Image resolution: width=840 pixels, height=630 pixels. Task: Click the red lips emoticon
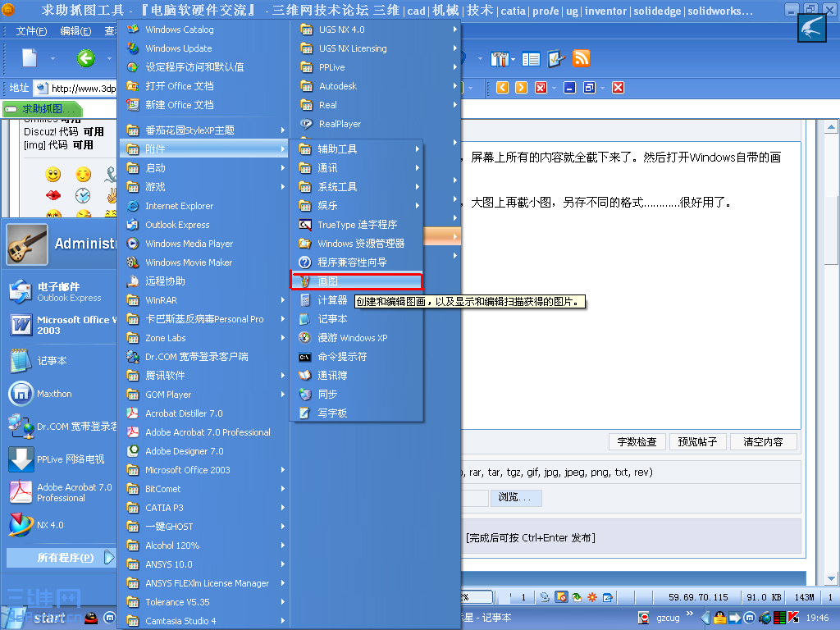pyautogui.click(x=52, y=195)
